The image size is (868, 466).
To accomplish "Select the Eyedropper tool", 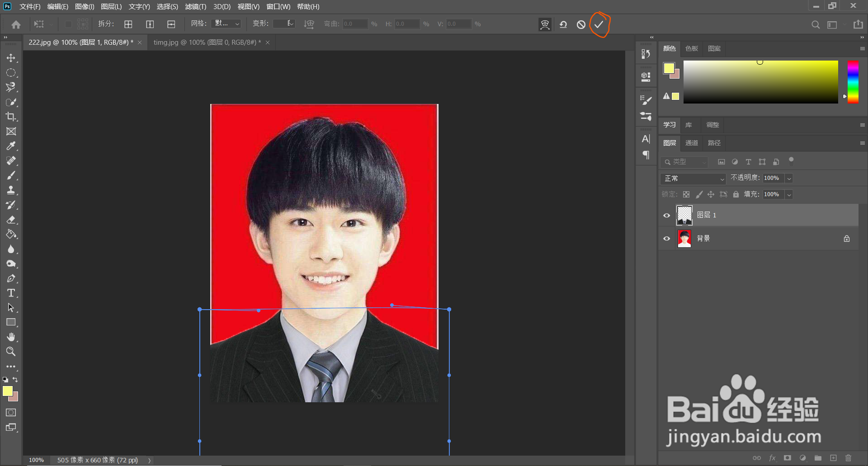I will [11, 146].
